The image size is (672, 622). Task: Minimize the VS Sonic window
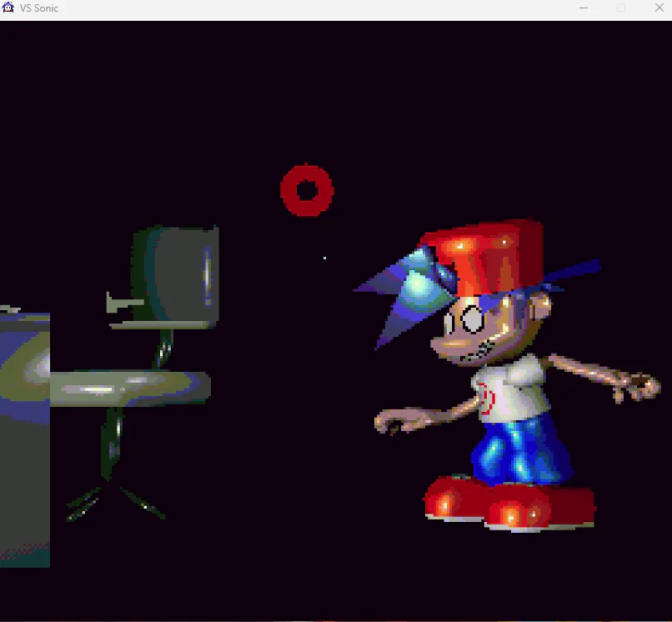coord(584,8)
